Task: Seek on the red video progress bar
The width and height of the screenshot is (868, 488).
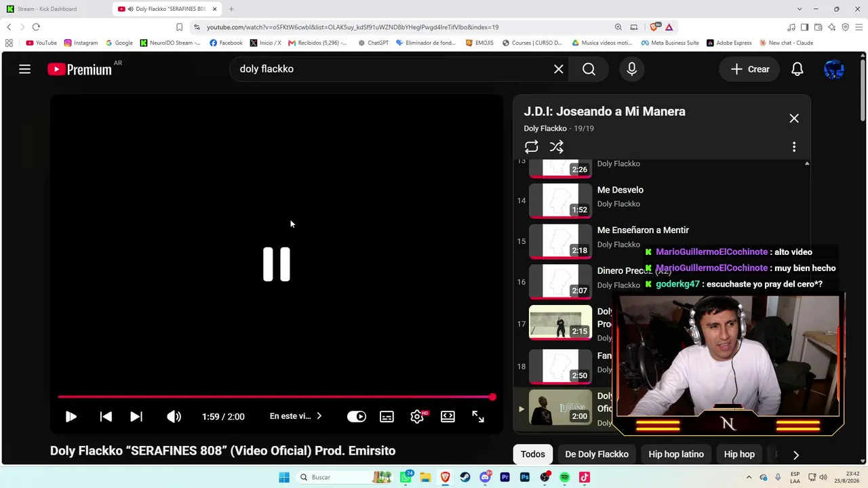Action: coord(277,397)
